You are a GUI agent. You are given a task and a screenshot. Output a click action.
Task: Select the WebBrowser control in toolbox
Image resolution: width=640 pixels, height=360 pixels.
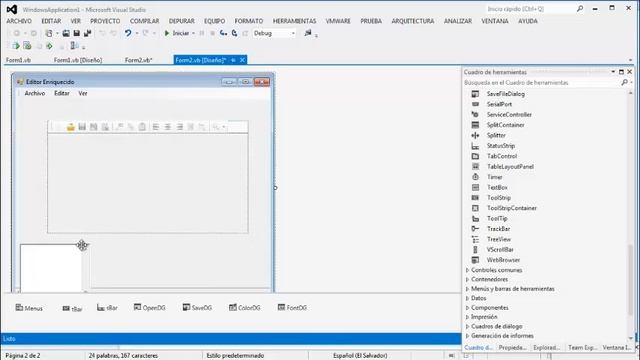tap(503, 260)
